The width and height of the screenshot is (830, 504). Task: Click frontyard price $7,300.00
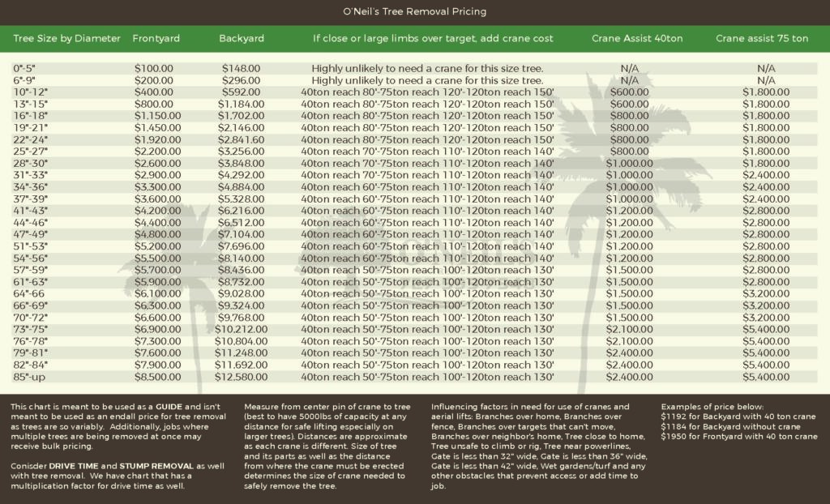click(x=157, y=341)
